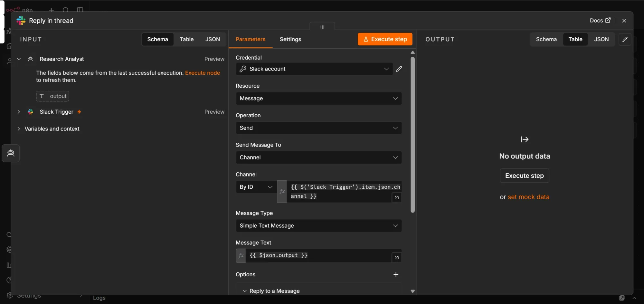Open the AI assistant floating button
The image size is (644, 304).
pos(11,153)
